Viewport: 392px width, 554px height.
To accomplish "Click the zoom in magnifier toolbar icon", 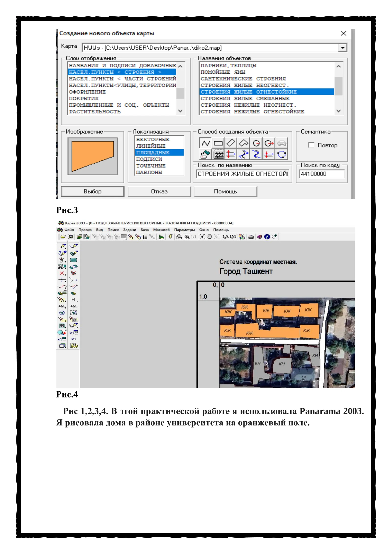I will click(187, 237).
